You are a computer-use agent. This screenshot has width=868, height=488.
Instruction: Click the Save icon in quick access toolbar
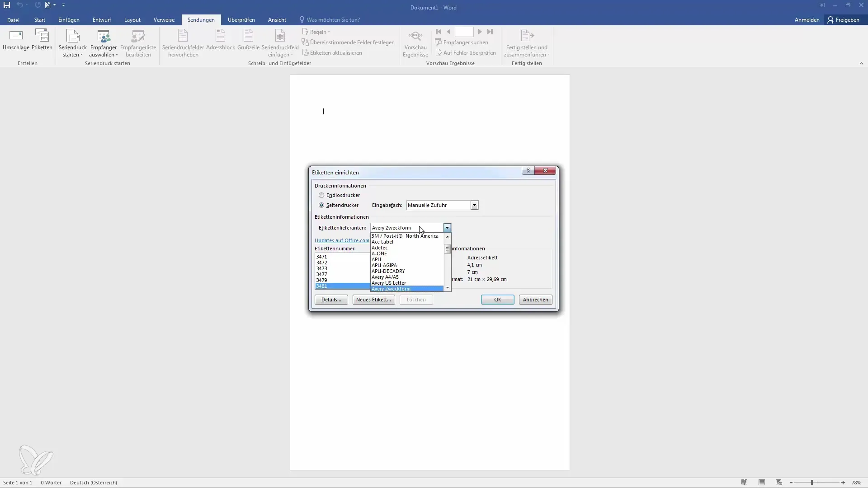[x=7, y=5]
